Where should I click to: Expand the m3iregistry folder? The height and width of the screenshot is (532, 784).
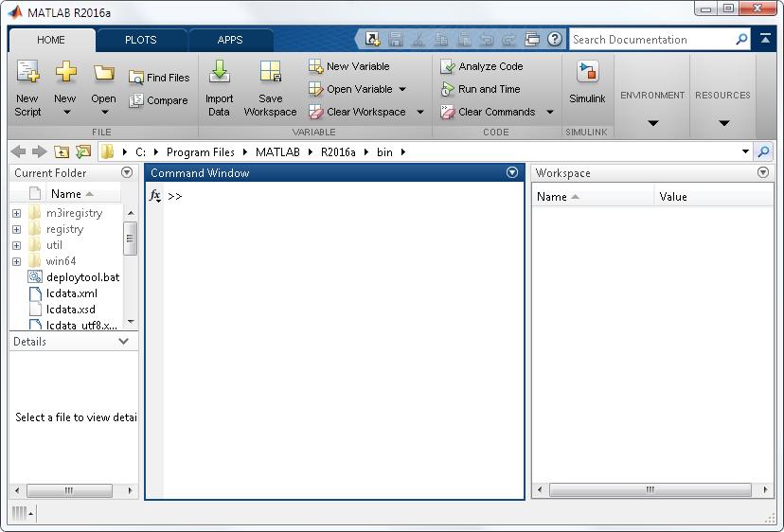(x=16, y=213)
